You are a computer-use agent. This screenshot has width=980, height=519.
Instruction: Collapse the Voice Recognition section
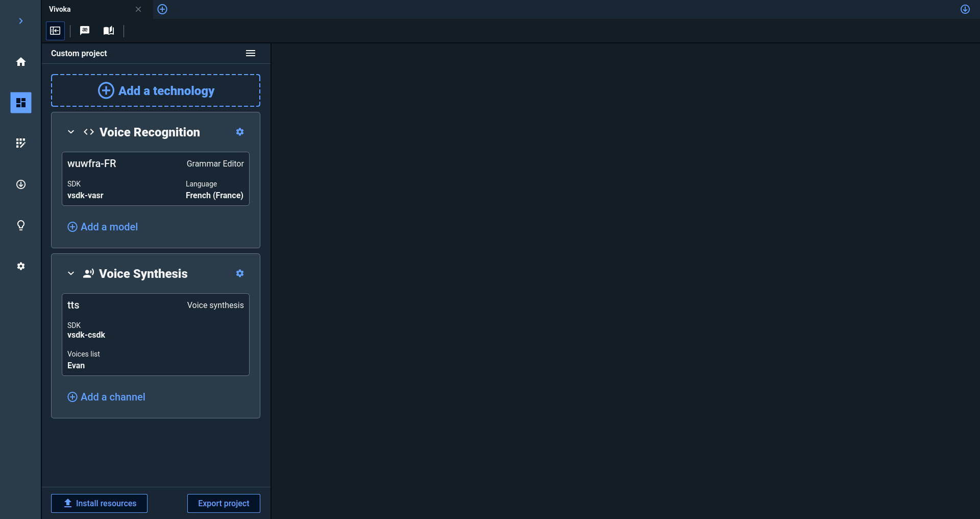click(x=71, y=132)
